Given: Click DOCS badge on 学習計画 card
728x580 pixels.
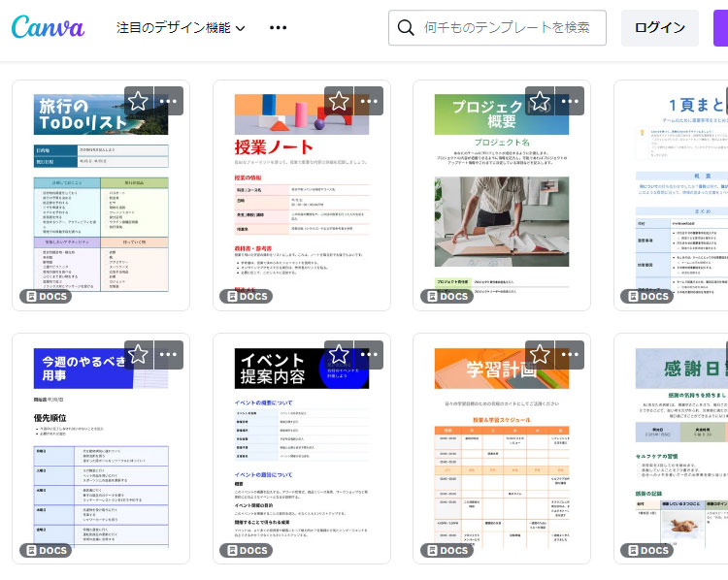Looking at the screenshot, I should click(447, 550).
